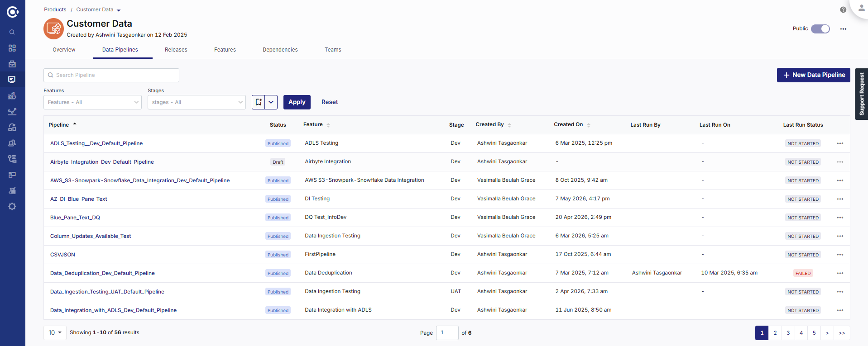The height and width of the screenshot is (346, 868).
Task: Click the FAILED status badge
Action: [x=803, y=273]
